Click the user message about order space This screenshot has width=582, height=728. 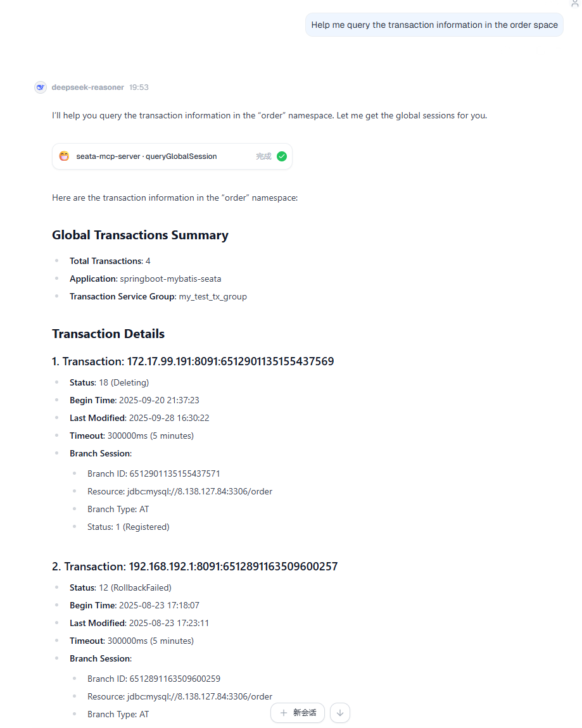(x=434, y=25)
